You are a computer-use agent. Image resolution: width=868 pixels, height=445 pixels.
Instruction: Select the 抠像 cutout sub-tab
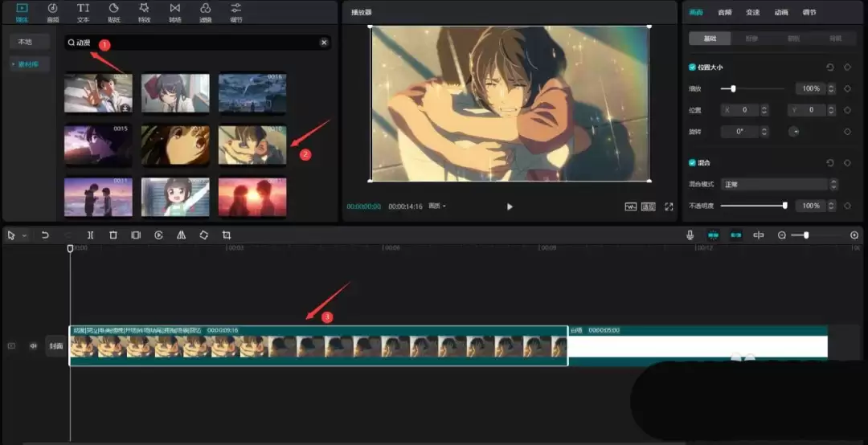(x=751, y=39)
